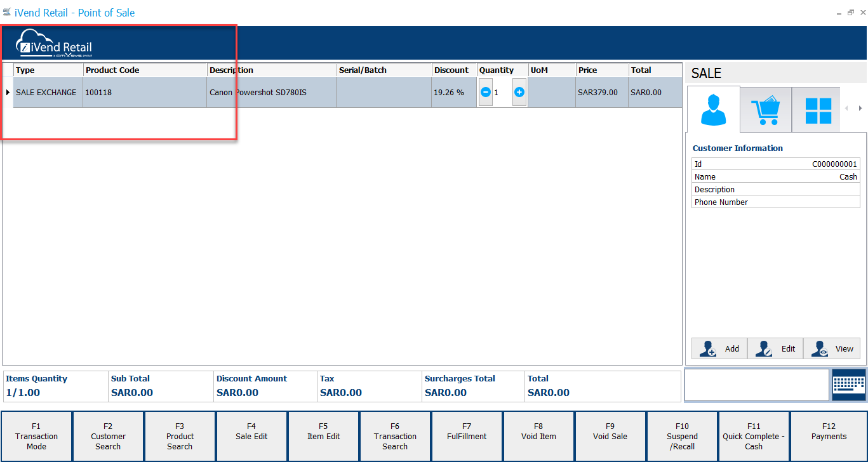868x462 pixels.
Task: Select the SALE EXCHANGE type cell
Action: 48,93
